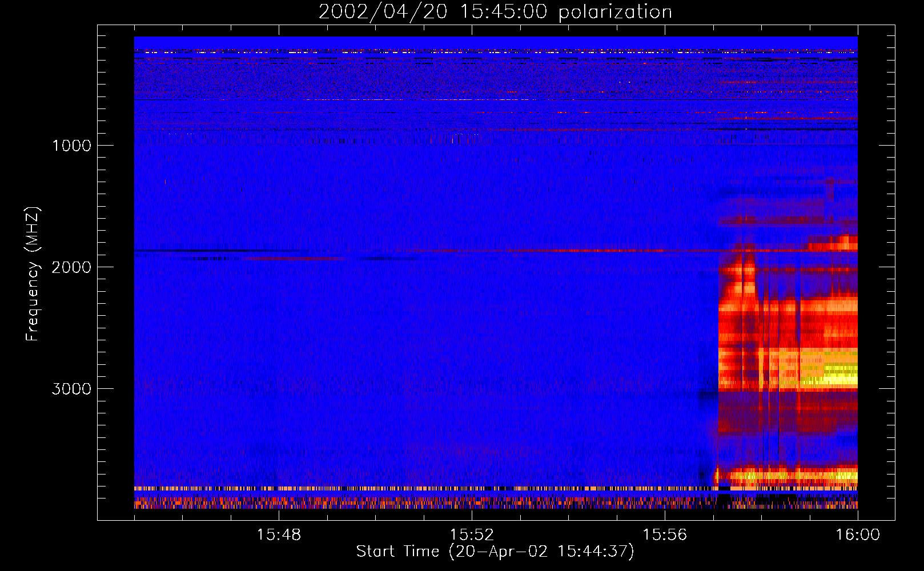Click the '16:00' time tick label
This screenshot has height=571, width=924.
point(858,535)
